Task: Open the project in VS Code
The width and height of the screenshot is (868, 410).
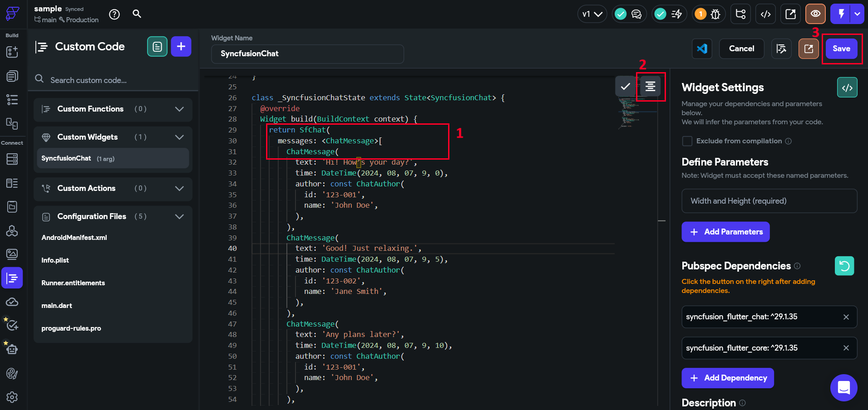Action: tap(702, 49)
